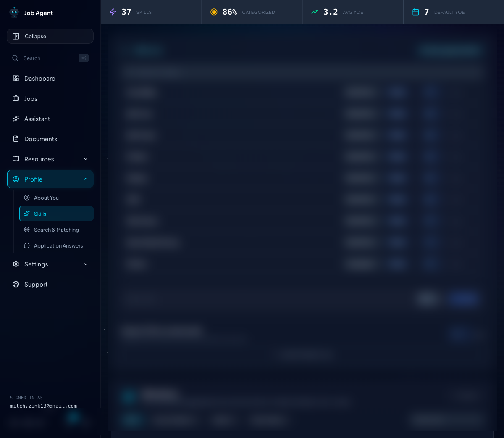Go to the Jobs section
This screenshot has width=504, height=438.
pos(50,98)
